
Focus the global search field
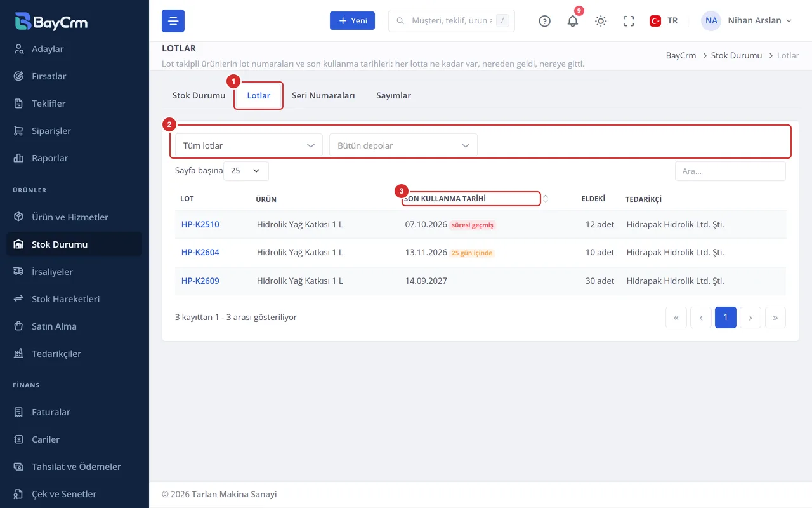(x=451, y=21)
